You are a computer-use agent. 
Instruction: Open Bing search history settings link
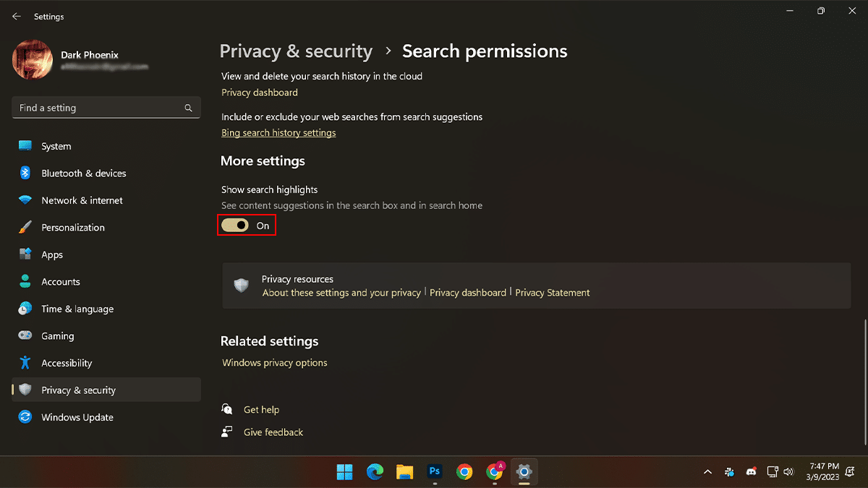(x=278, y=133)
